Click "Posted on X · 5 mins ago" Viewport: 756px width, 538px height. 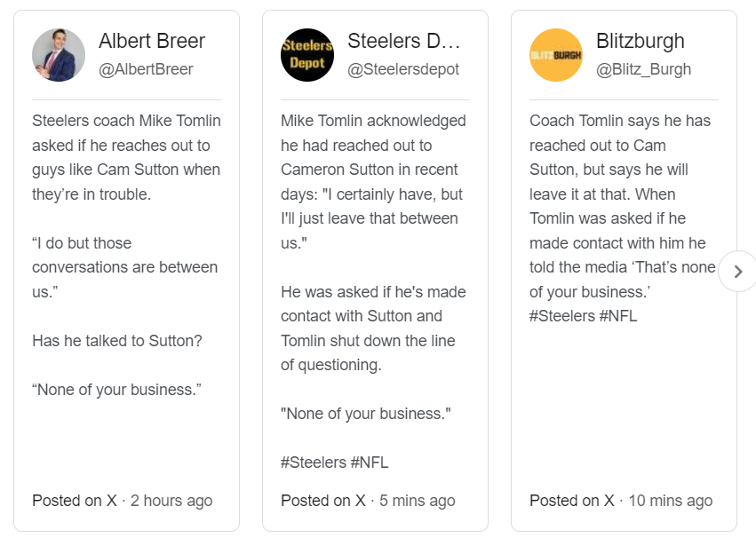click(368, 501)
